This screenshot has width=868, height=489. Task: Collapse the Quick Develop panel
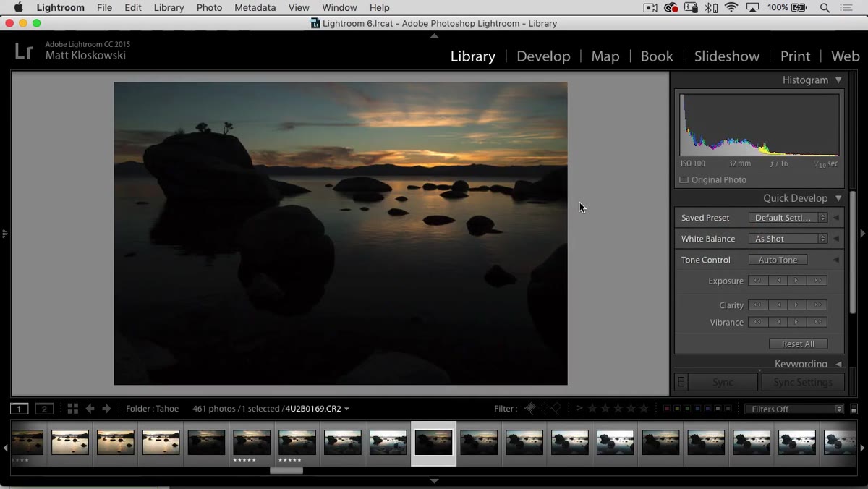(838, 198)
